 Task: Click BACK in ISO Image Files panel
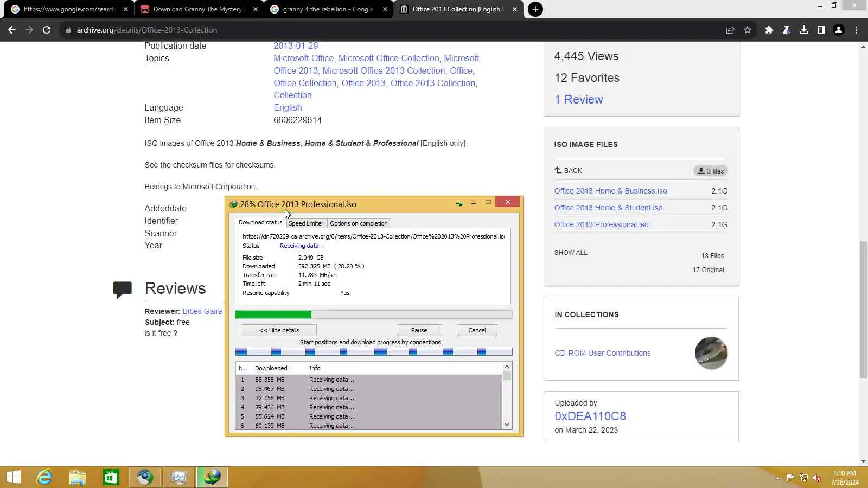(x=568, y=170)
